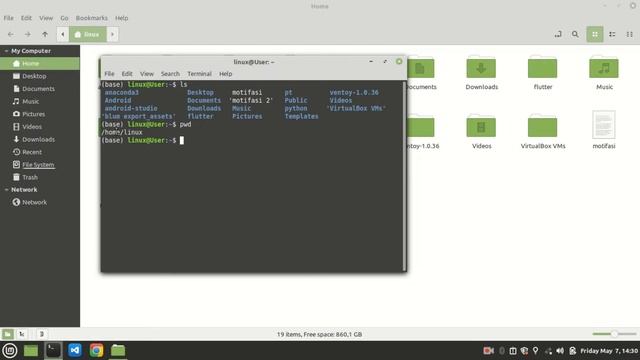Viewport: 640px width, 360px height.
Task: Open the file search icon
Action: click(575, 34)
